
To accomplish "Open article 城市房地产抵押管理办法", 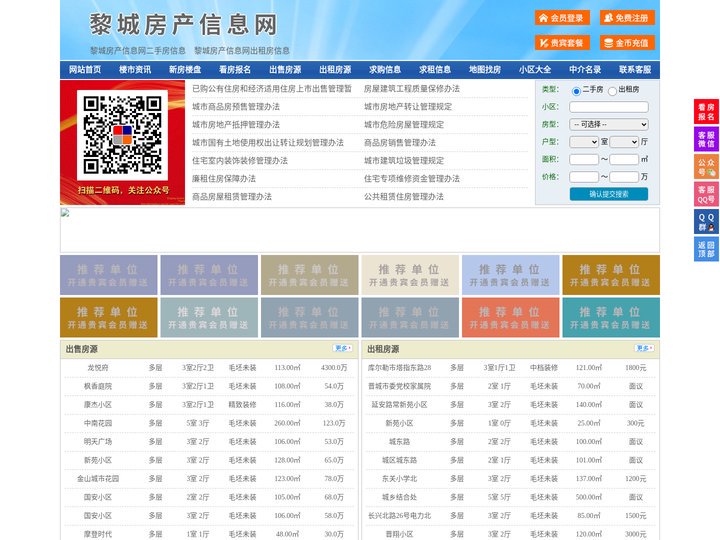I will tap(236, 124).
